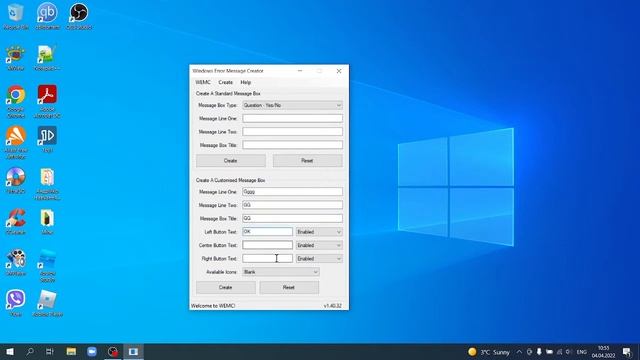Focus standard Message Box Title field

click(x=292, y=145)
